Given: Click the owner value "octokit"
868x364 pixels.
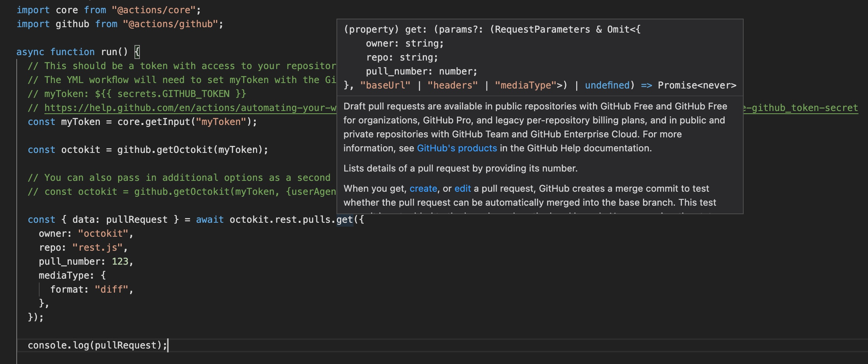Looking at the screenshot, I should (104, 233).
